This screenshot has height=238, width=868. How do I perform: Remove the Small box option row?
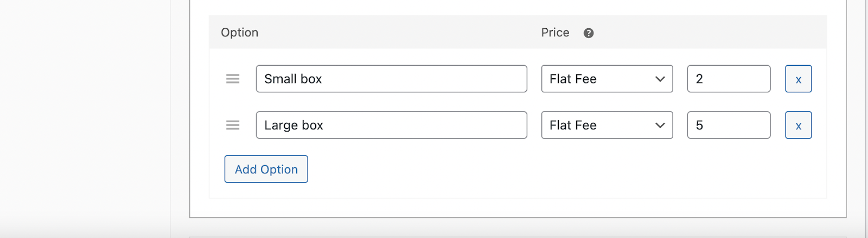799,79
